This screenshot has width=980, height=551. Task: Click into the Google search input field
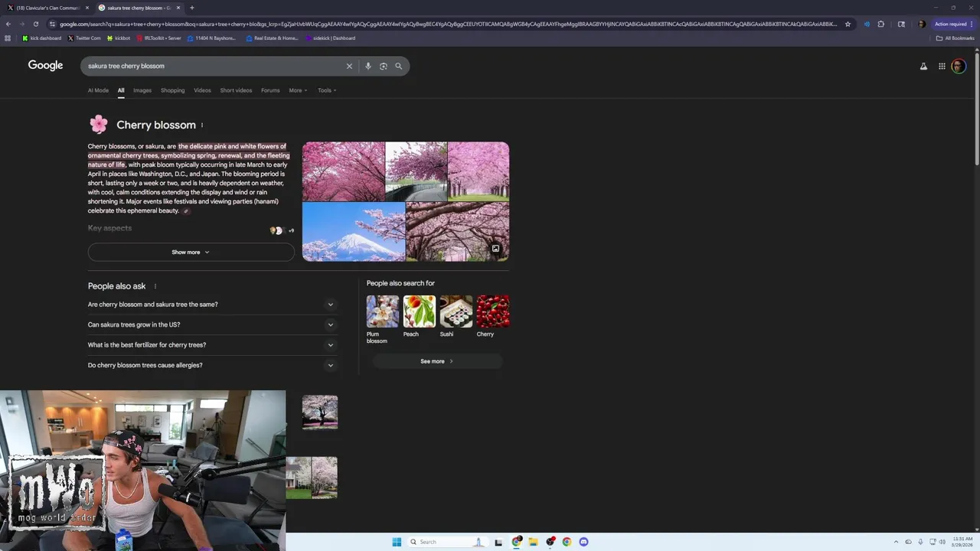[x=214, y=66]
